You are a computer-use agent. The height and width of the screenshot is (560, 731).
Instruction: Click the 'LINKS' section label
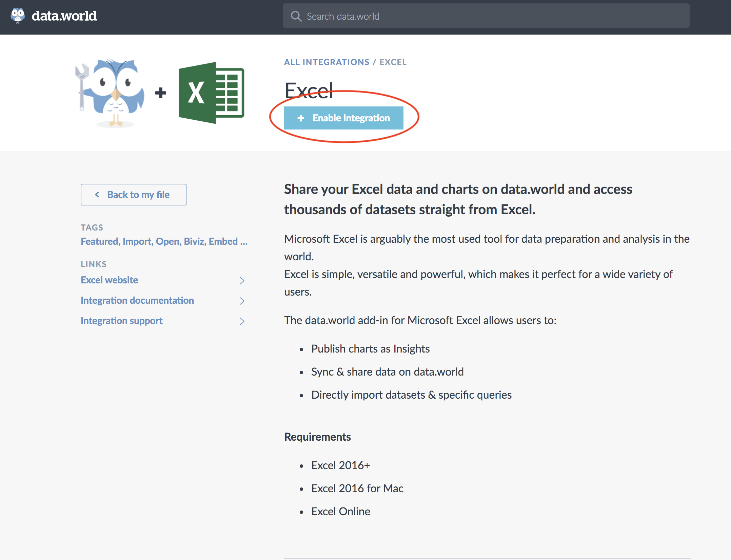click(94, 264)
